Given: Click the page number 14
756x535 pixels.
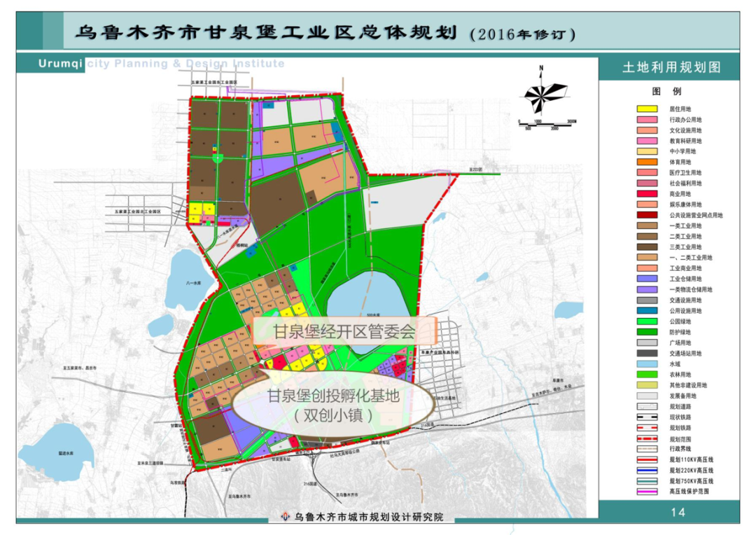Looking at the screenshot, I should 678,512.
